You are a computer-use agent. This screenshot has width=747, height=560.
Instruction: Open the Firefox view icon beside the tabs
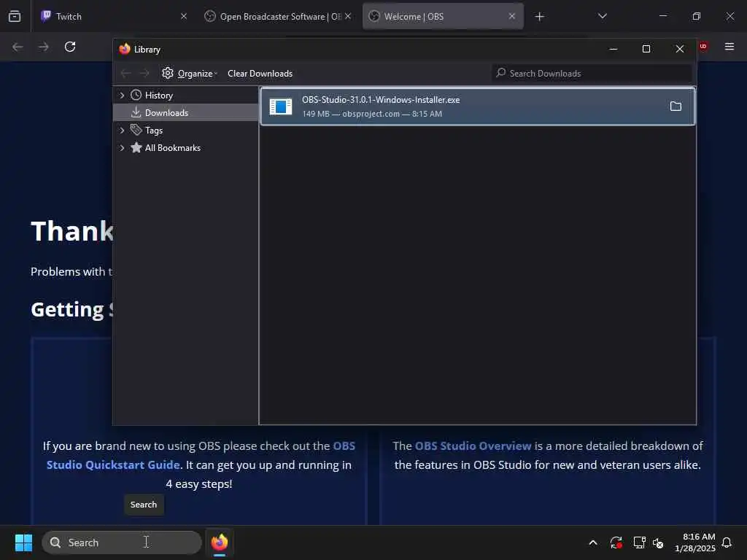[x=15, y=16]
